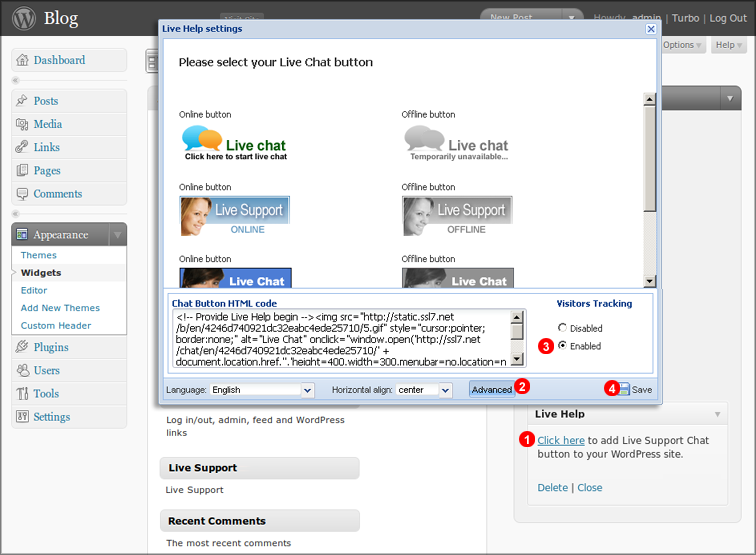Open Media menu item

[x=69, y=124]
